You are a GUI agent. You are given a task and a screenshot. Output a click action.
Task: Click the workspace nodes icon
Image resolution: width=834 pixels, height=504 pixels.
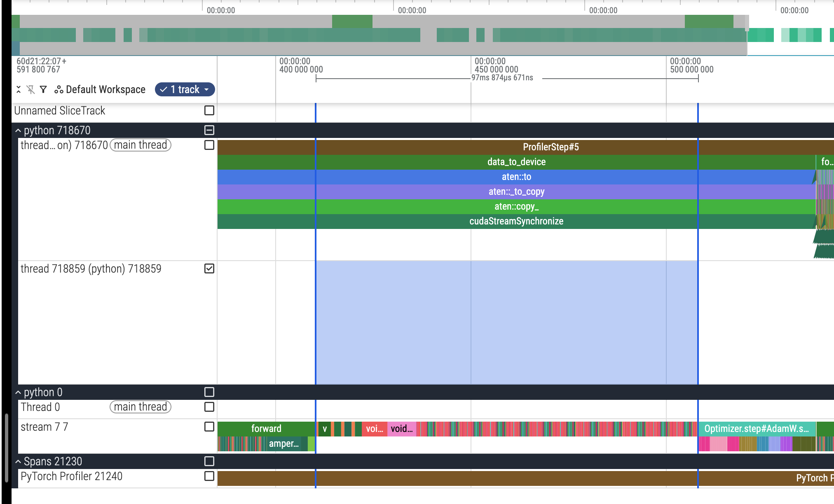59,89
